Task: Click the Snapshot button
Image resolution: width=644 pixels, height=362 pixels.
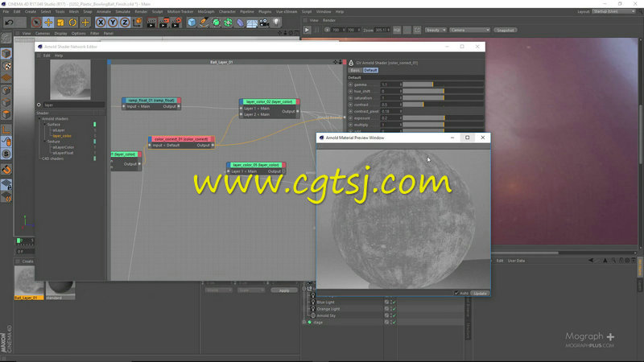Action: (x=506, y=30)
